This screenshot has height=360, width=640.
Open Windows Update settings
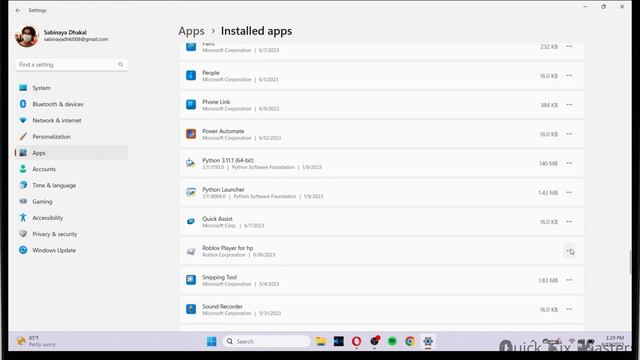click(x=71, y=250)
